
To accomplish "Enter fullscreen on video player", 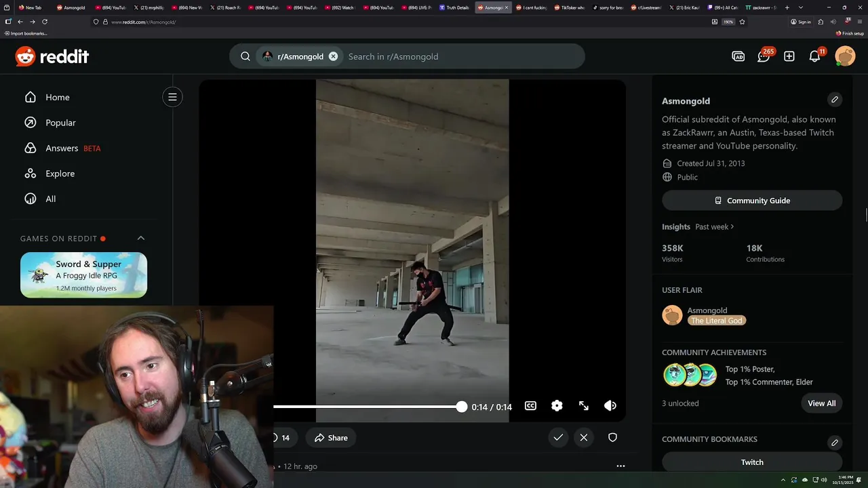I will point(584,406).
